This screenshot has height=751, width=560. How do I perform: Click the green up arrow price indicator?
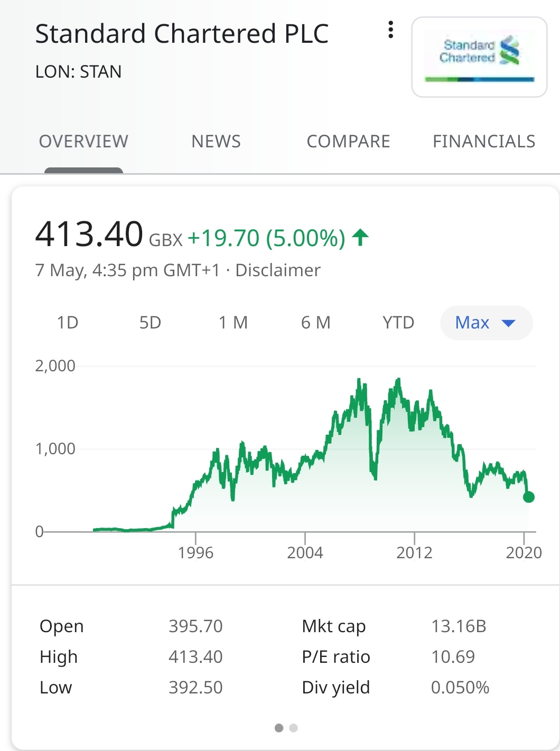(360, 238)
